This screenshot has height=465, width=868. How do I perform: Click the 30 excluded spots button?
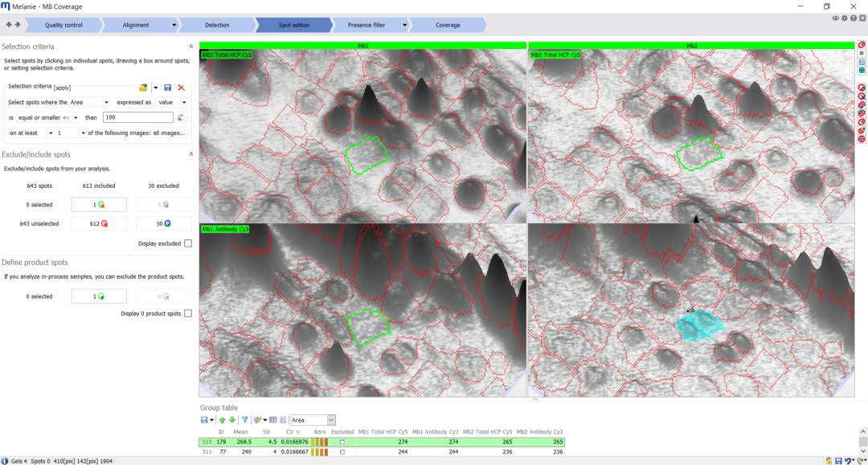(x=163, y=223)
